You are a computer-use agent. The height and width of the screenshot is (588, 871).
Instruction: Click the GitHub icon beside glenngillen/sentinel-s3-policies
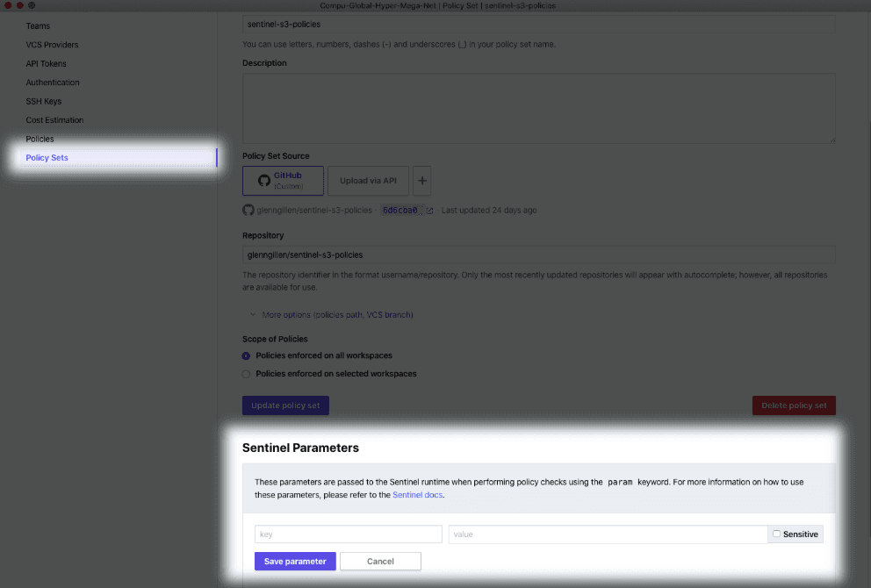[x=248, y=211]
